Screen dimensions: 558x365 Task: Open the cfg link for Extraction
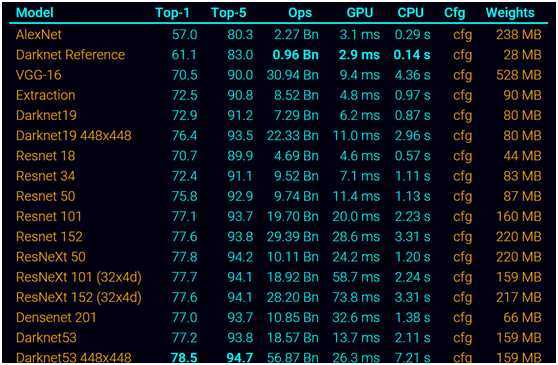point(462,96)
